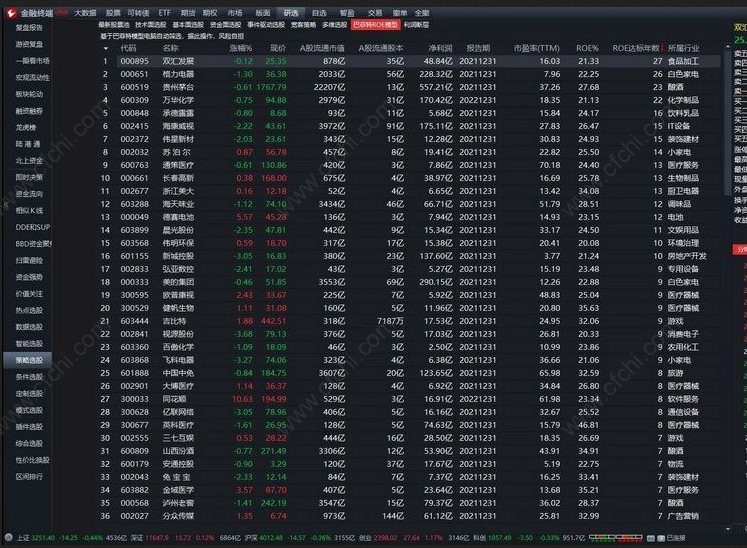
Task: Open the 可转债 menu
Action: (138, 13)
